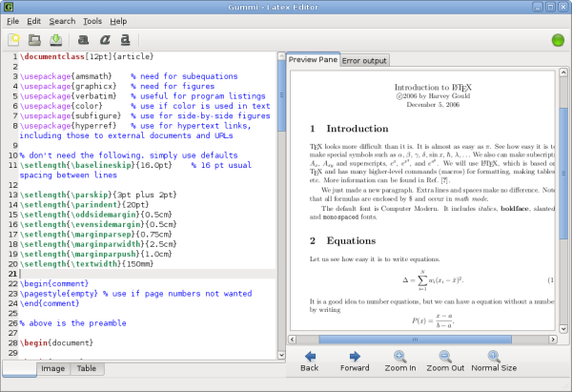The width and height of the screenshot is (572, 392).
Task: Click the summation equation in preview
Action: pyautogui.click(x=433, y=280)
